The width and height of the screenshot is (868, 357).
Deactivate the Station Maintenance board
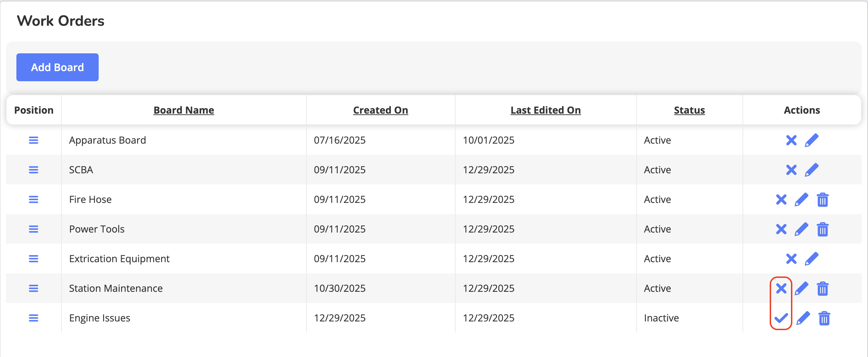pos(781,288)
